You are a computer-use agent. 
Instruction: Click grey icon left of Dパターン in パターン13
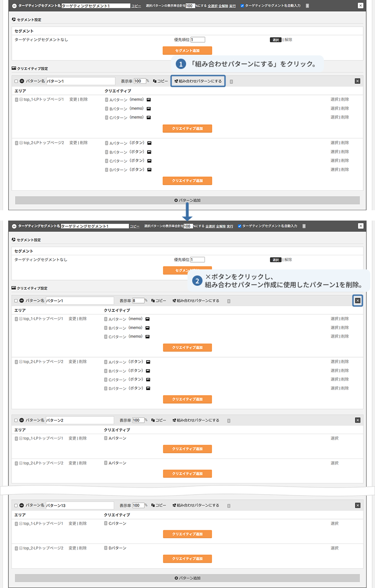click(106, 548)
